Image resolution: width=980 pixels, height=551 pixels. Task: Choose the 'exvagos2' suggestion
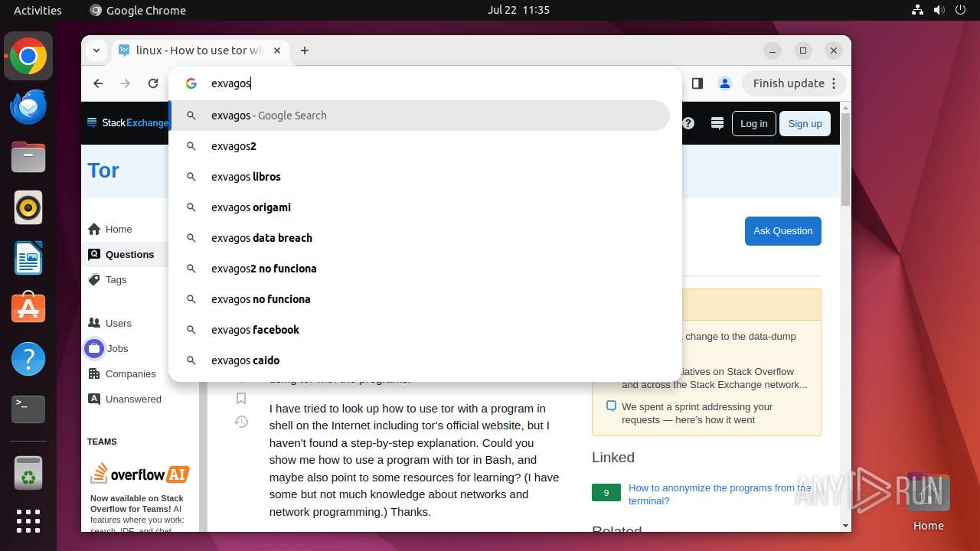420,146
